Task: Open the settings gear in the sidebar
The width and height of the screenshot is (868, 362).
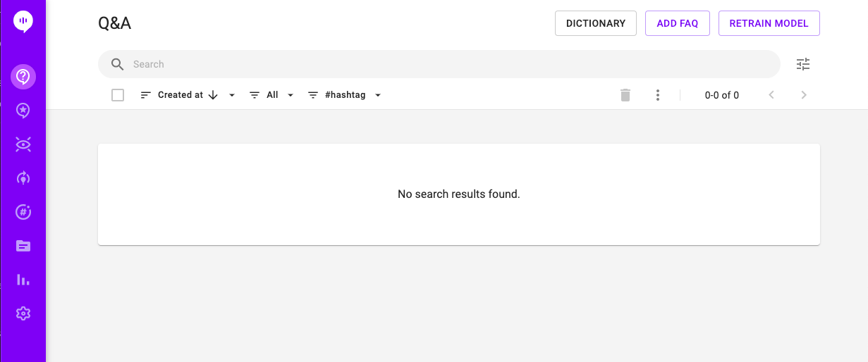Action: coord(23,313)
